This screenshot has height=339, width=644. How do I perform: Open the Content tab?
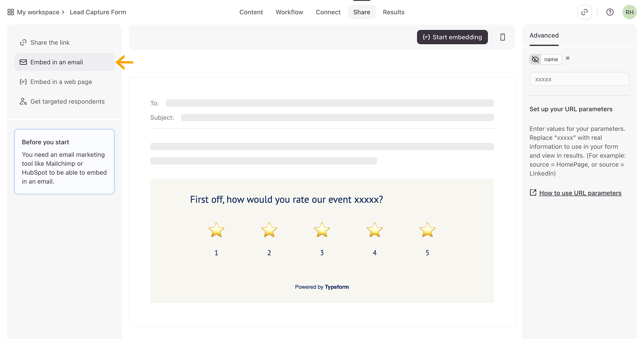click(x=251, y=12)
